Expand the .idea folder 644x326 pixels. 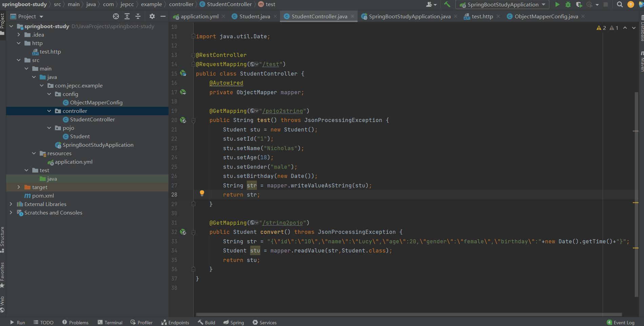[x=19, y=35]
